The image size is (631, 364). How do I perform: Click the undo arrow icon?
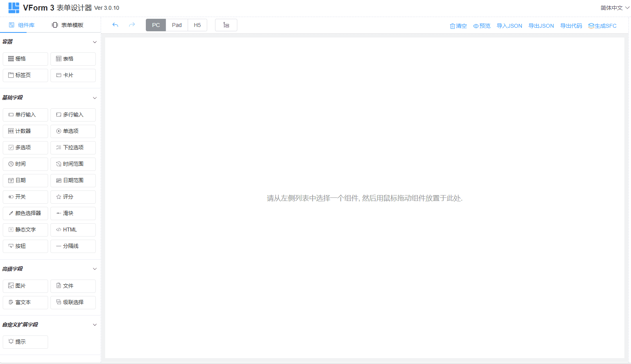(115, 25)
